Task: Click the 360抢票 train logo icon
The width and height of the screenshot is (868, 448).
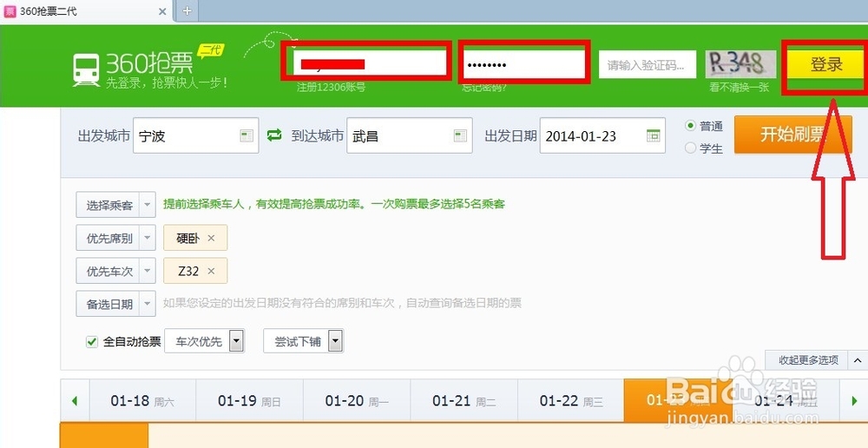Action: coord(86,70)
